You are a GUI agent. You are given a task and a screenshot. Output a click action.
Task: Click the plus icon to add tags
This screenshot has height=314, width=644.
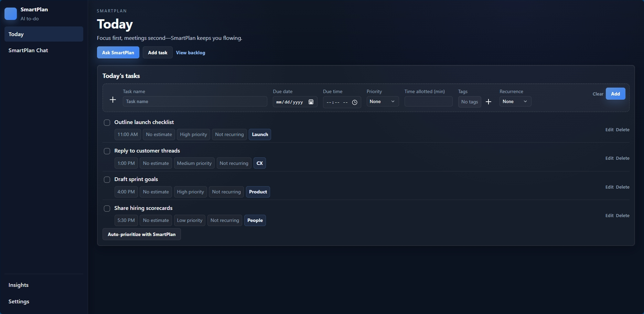pyautogui.click(x=489, y=102)
